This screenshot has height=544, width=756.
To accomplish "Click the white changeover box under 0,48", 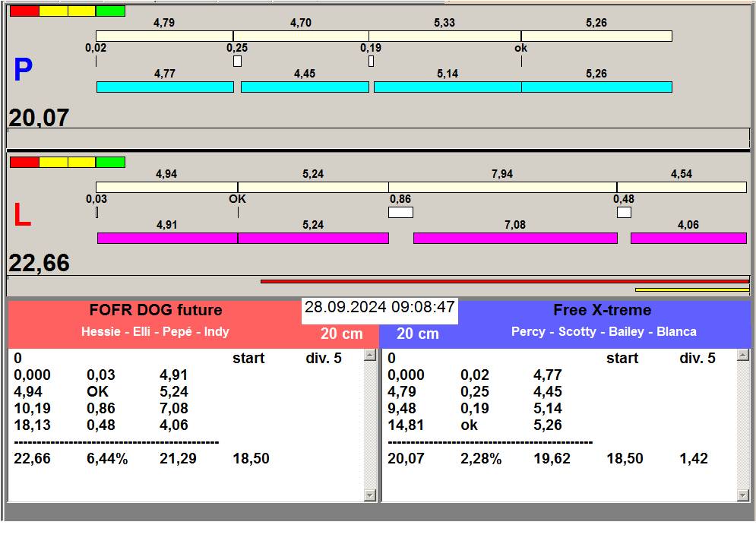I will point(624,213).
